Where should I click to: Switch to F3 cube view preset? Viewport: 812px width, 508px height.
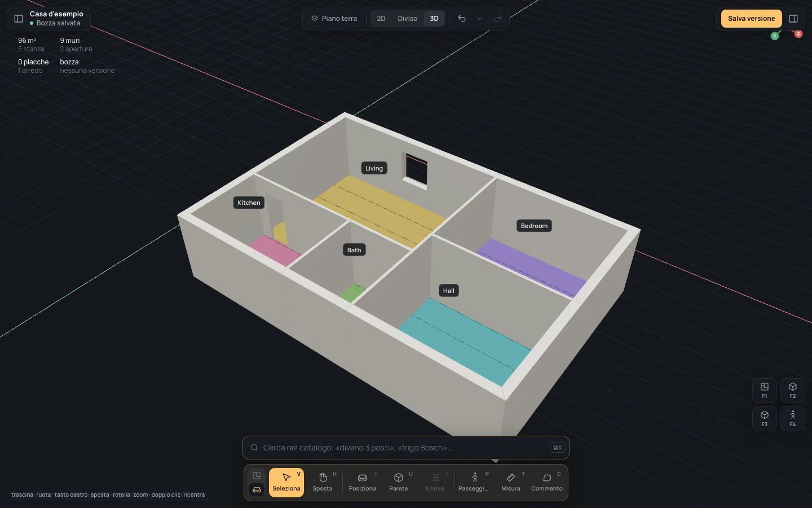765,419
